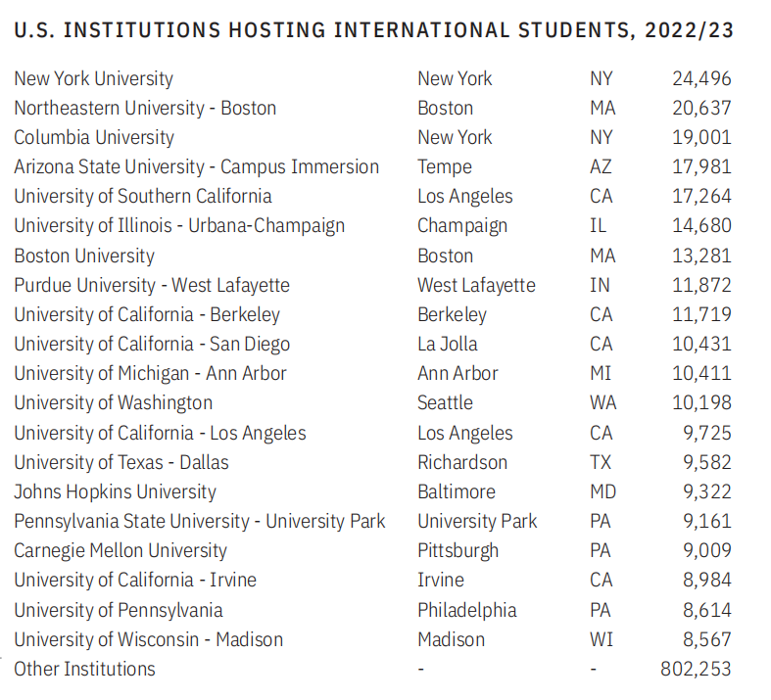Screen dimensions: 771x700
Task: Click Carnegie Mellon University row
Action: [372, 551]
